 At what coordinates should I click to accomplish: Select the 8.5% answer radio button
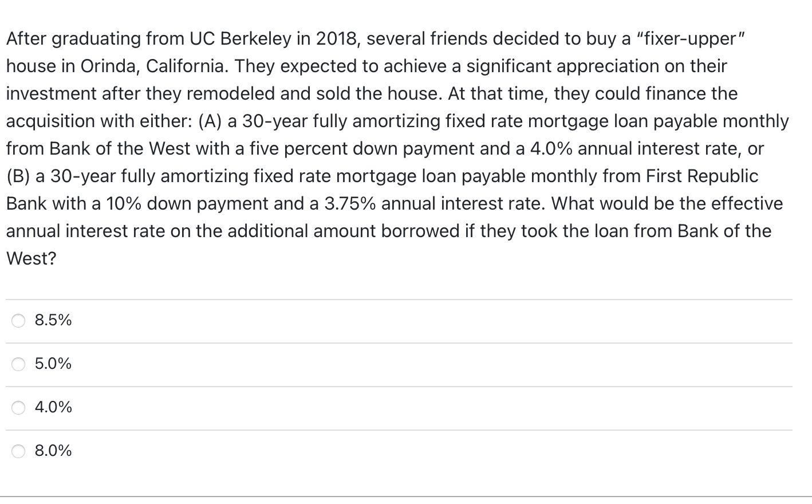pyautogui.click(x=18, y=321)
